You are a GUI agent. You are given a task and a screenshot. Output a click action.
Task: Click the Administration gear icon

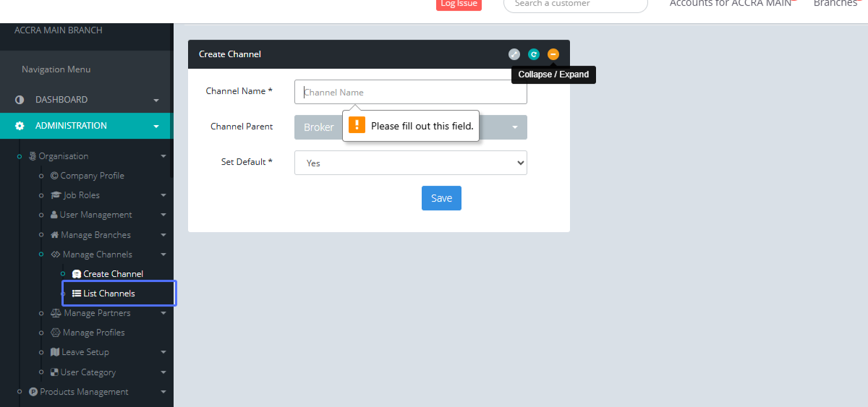[20, 126]
